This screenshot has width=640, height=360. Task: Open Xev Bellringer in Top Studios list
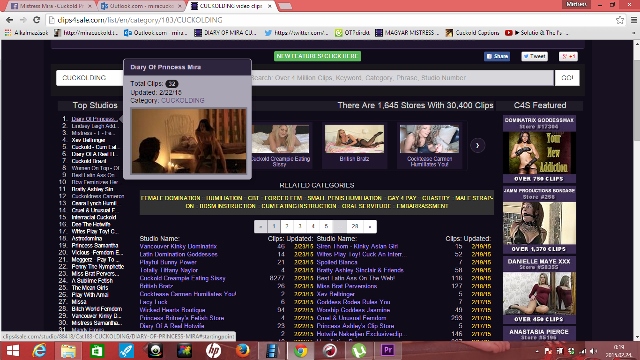88,140
